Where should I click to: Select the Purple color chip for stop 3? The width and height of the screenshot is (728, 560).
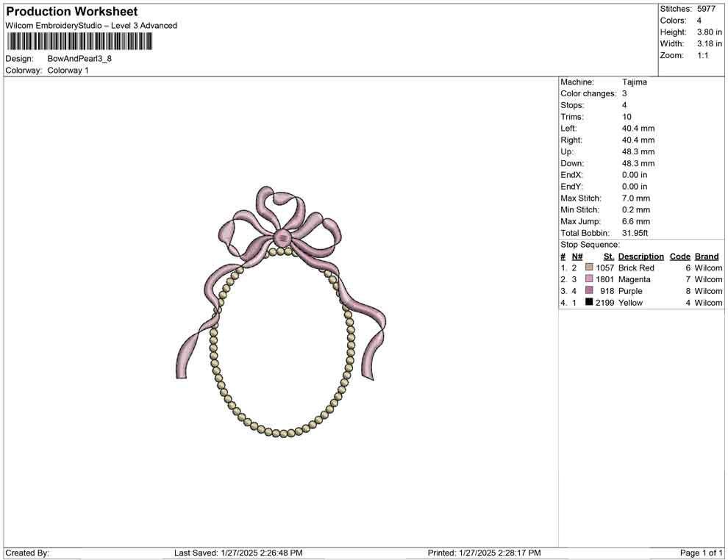pos(588,291)
